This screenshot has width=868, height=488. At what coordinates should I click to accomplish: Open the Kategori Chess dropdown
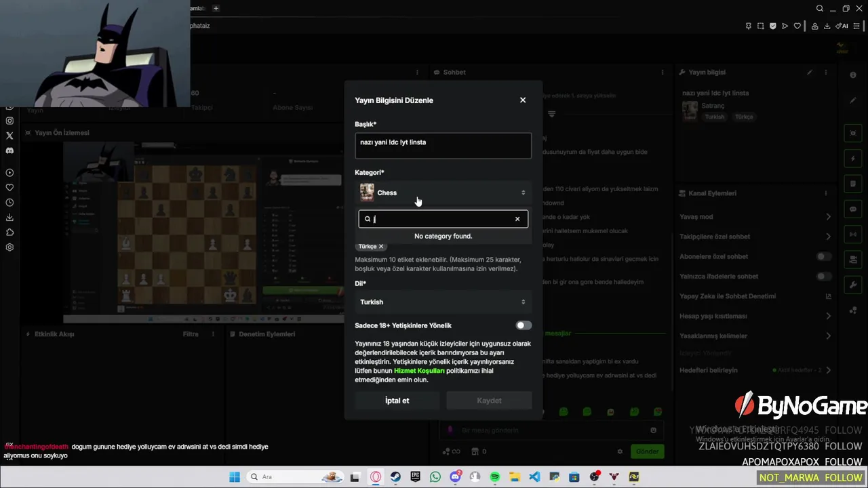tap(443, 192)
